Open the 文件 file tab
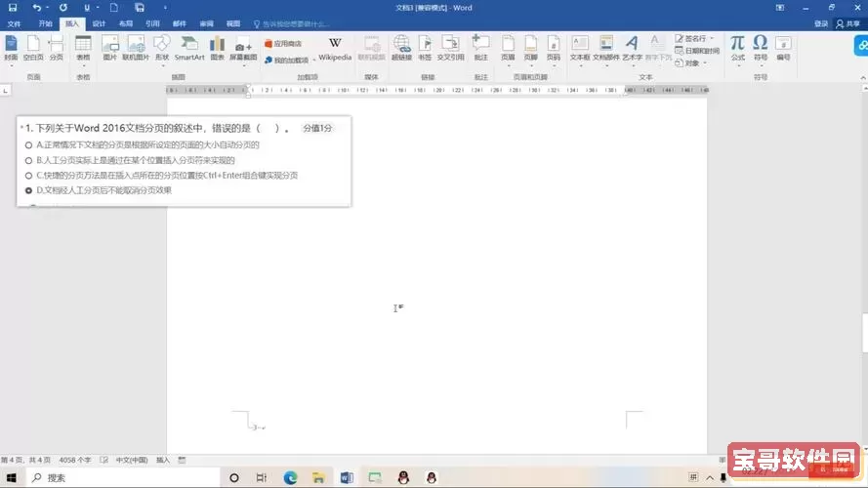The height and width of the screenshot is (488, 868). click(14, 22)
